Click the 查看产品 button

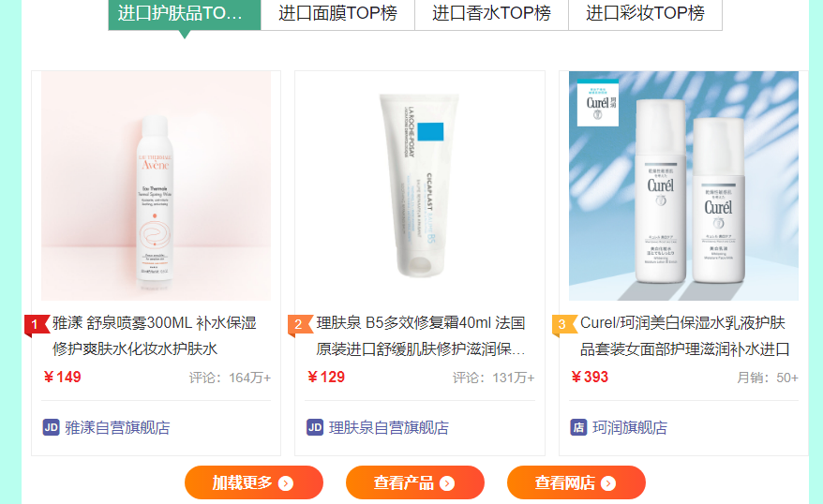(414, 482)
